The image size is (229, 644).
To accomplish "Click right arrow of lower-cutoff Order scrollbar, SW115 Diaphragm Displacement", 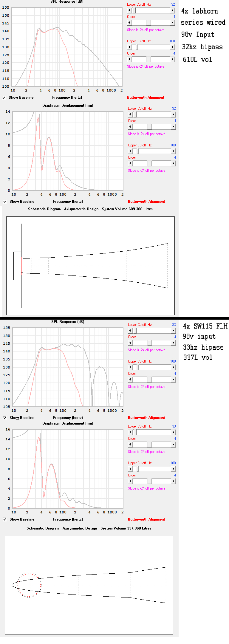I will tap(174, 445).
